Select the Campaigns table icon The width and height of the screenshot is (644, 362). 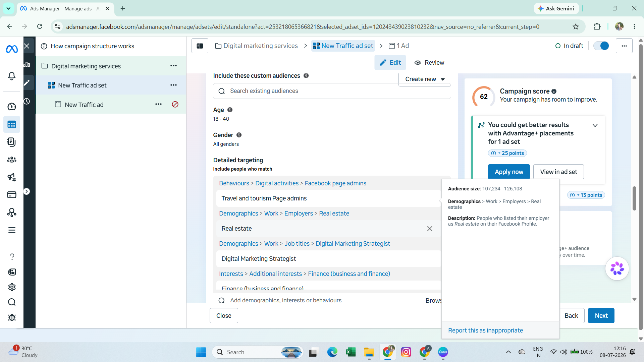tap(12, 125)
